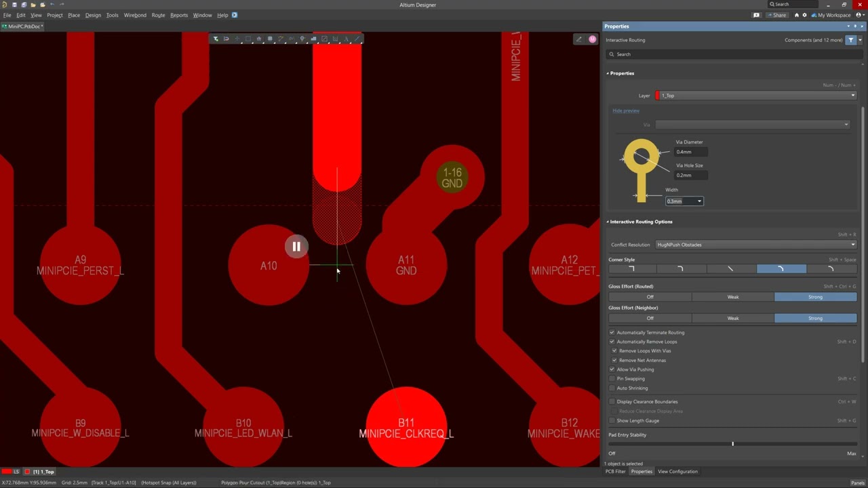Enable the Pin Swapping checkbox
This screenshot has height=488, width=868.
[612, 379]
